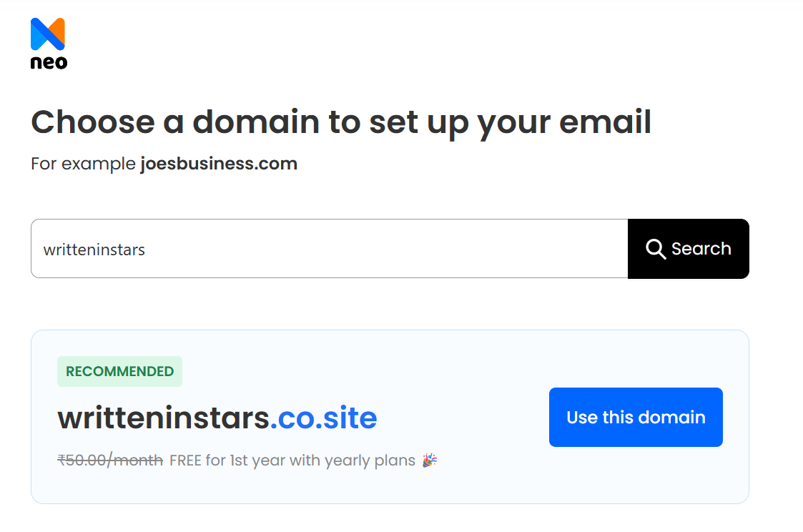Click the party popper emoji
Viewport: 803px width, 532px height.
[429, 460]
